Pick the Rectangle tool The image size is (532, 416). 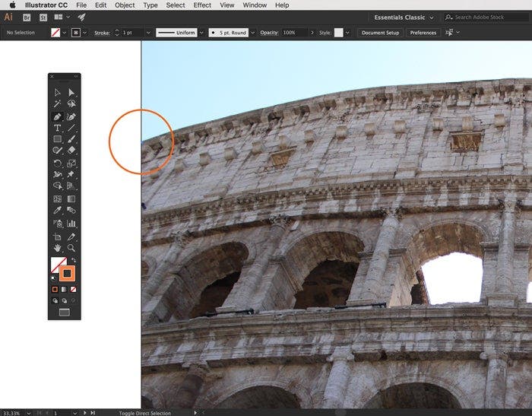pos(57,139)
